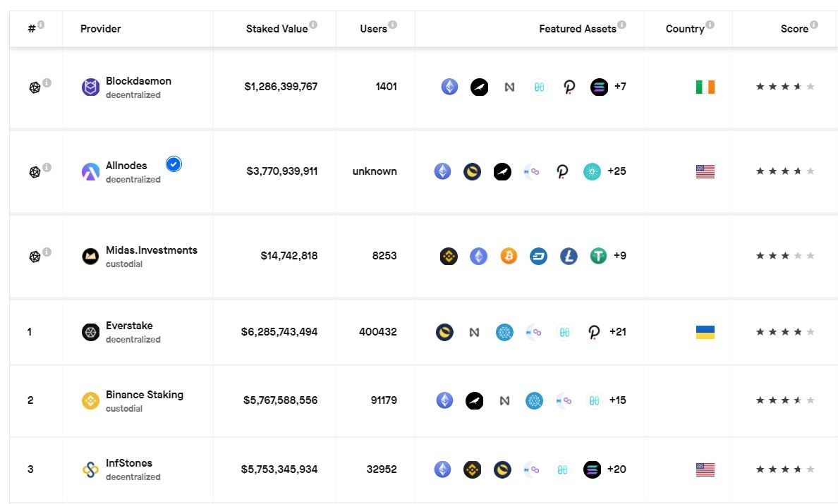
Task: Click the +25 more assets in Allnodes row
Action: [x=617, y=171]
